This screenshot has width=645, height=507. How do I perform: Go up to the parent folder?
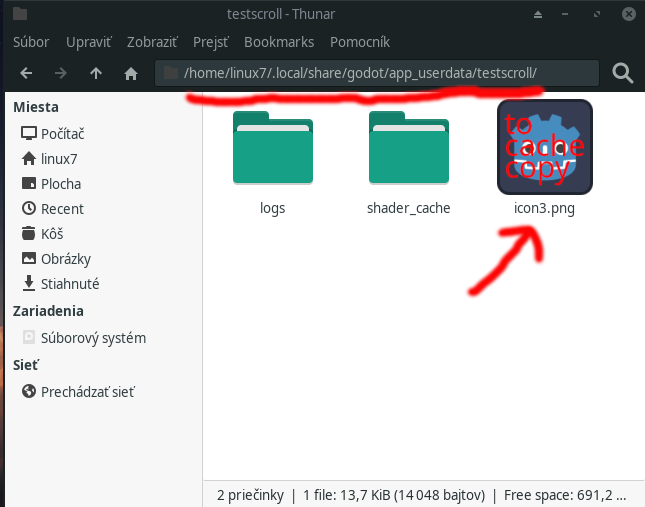point(96,73)
